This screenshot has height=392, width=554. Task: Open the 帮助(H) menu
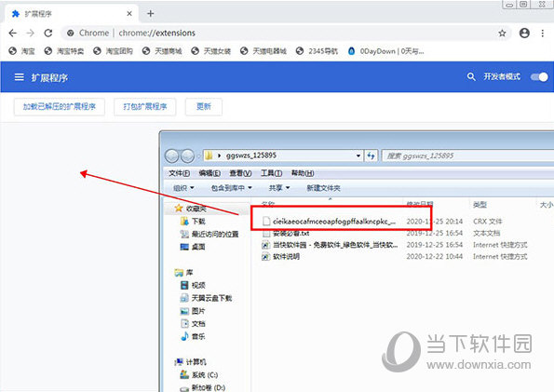[303, 173]
